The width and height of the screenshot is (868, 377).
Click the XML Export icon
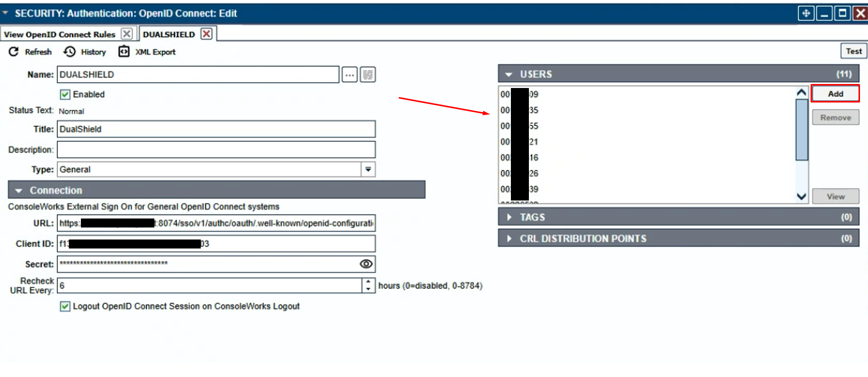click(124, 52)
